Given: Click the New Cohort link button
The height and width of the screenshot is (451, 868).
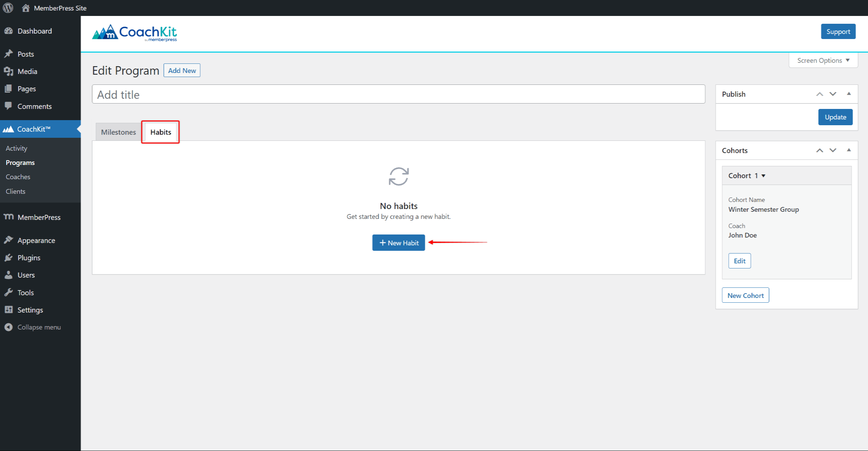Looking at the screenshot, I should point(745,296).
